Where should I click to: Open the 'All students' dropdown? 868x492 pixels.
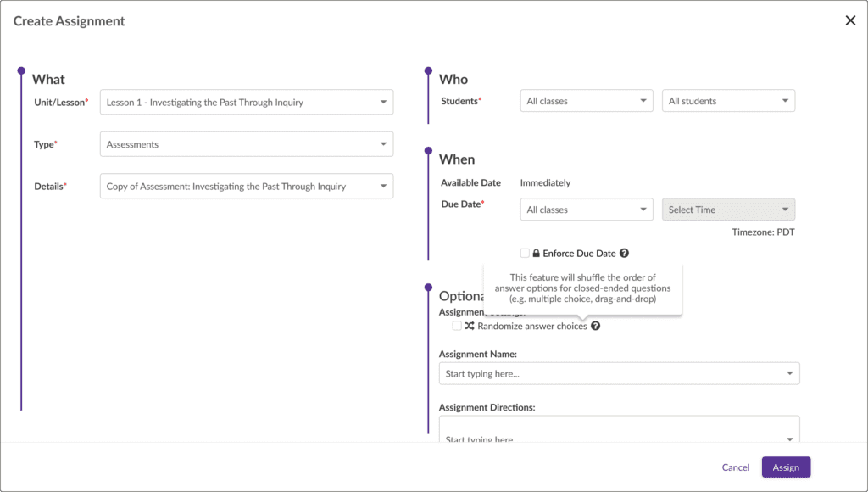tap(728, 101)
